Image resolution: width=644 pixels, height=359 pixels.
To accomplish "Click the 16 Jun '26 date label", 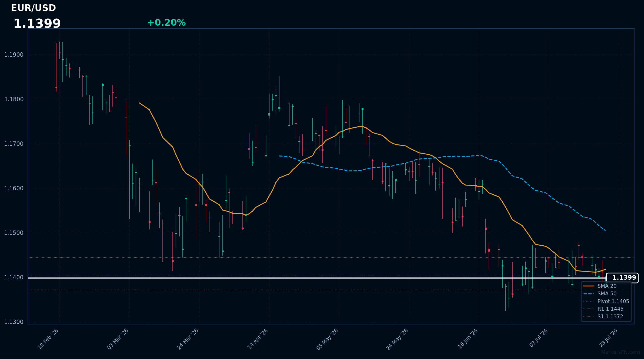I will (468, 339).
